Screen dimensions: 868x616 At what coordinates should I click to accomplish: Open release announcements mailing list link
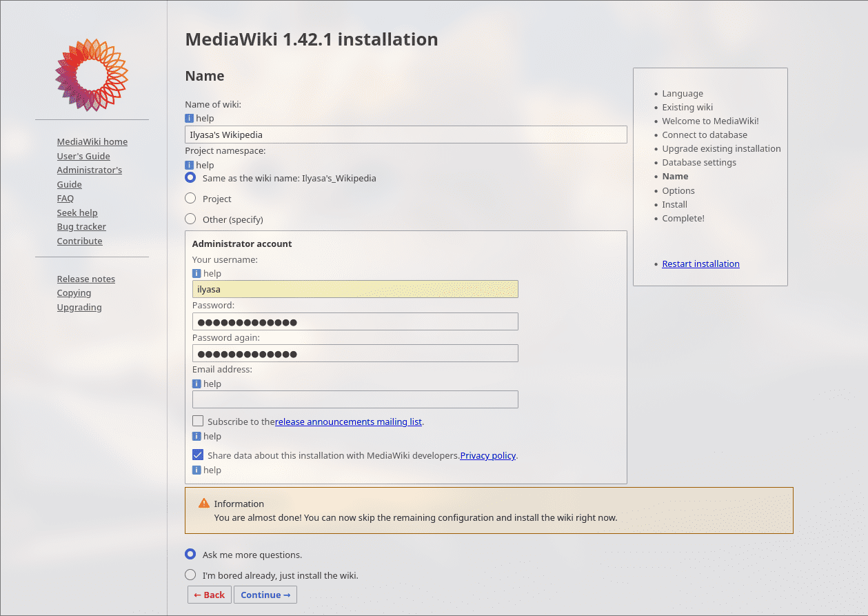coord(348,421)
